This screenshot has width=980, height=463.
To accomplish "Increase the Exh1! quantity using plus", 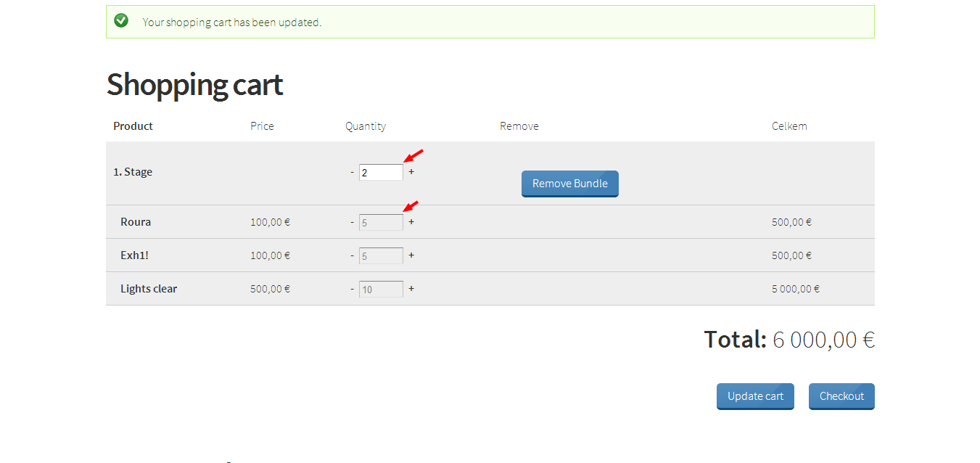I will (x=411, y=255).
